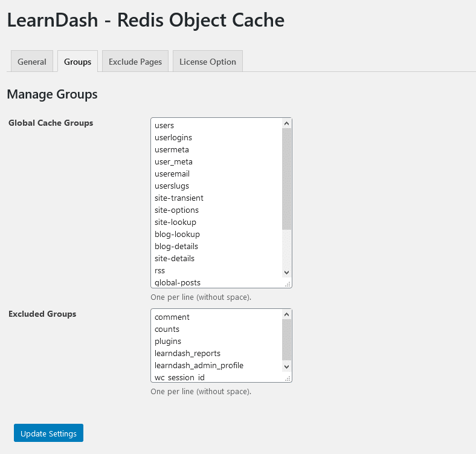Open the License Option tab
The image size is (476, 454).
208,62
